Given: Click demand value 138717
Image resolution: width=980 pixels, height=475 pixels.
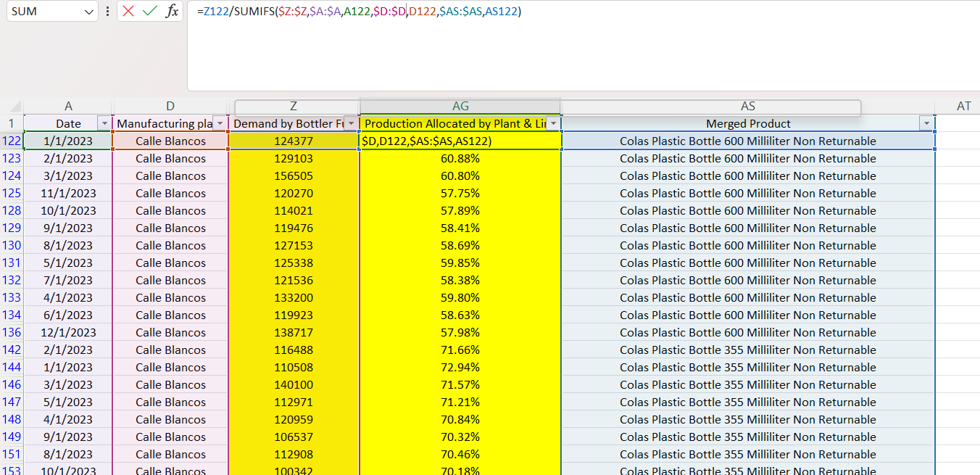Looking at the screenshot, I should [294, 333].
